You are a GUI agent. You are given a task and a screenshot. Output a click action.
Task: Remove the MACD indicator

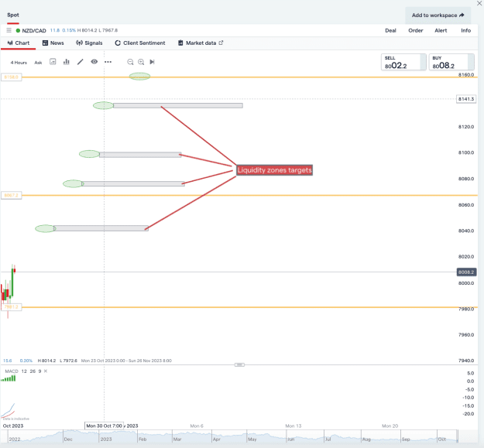point(46,371)
